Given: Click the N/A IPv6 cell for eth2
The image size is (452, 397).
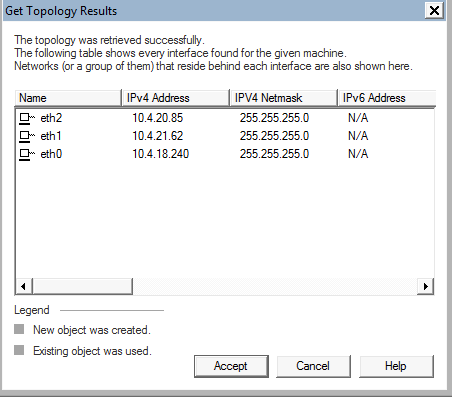Looking at the screenshot, I should [x=358, y=118].
